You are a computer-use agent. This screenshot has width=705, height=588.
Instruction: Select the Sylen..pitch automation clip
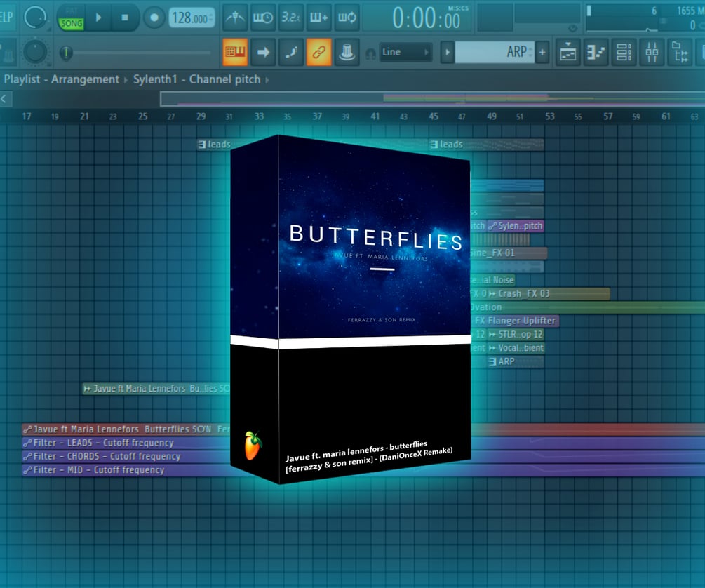click(516, 226)
